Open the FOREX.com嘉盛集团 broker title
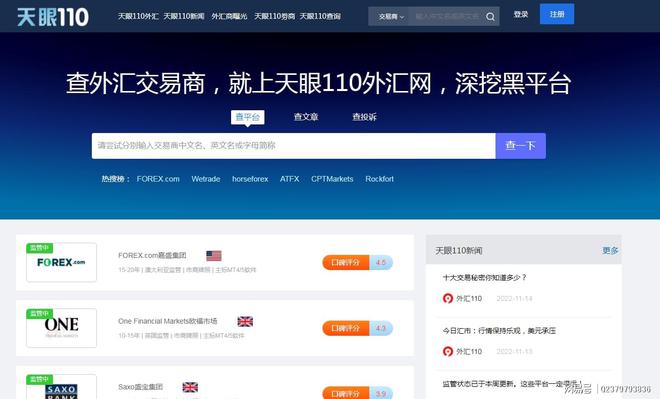This screenshot has height=399, width=660. 152,255
